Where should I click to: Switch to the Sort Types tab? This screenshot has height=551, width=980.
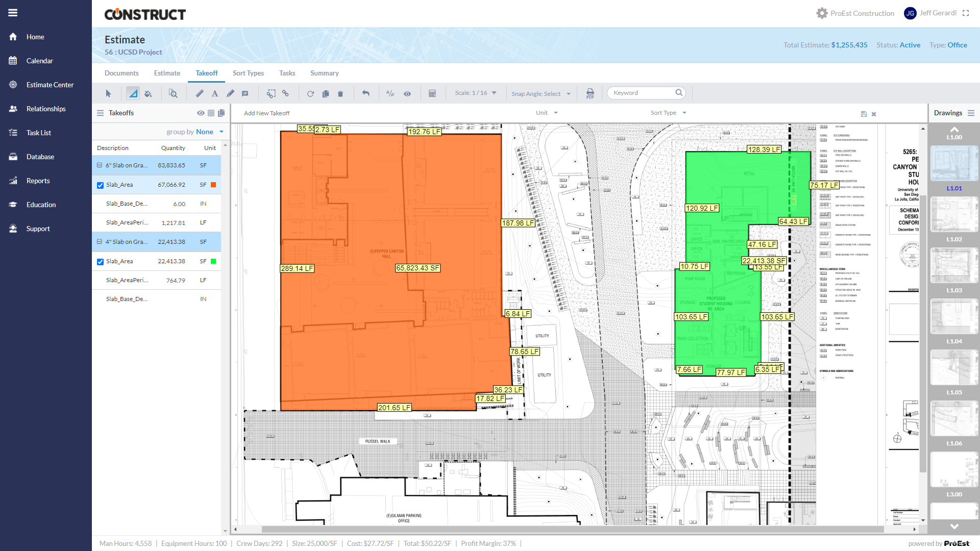pyautogui.click(x=248, y=73)
